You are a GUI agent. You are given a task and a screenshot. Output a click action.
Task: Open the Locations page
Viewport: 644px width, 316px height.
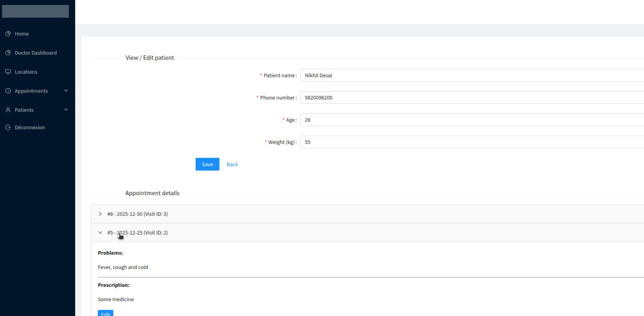26,72
